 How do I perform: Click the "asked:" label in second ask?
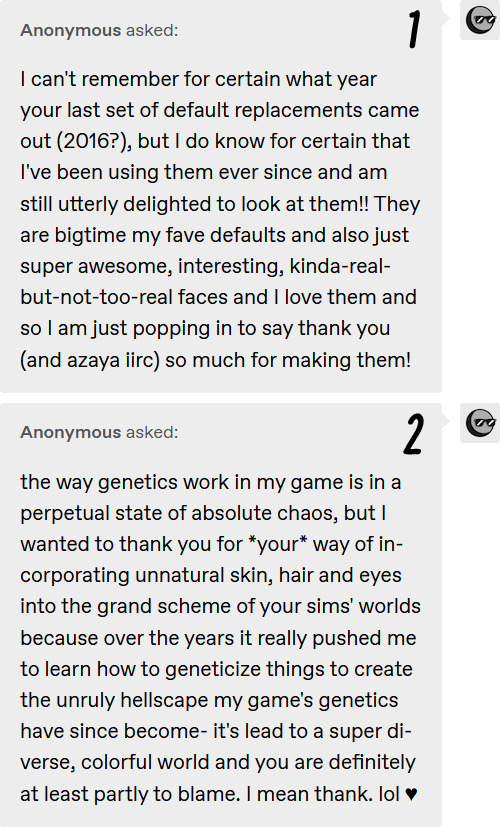[152, 432]
